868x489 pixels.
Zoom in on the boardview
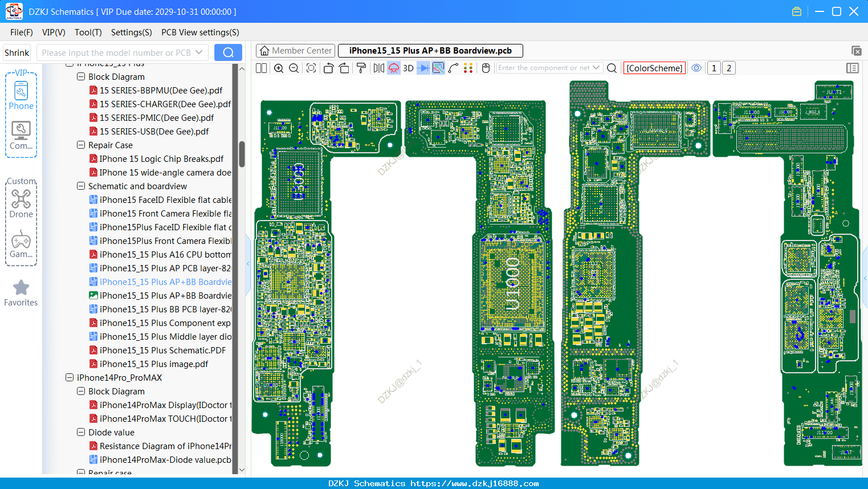click(279, 68)
